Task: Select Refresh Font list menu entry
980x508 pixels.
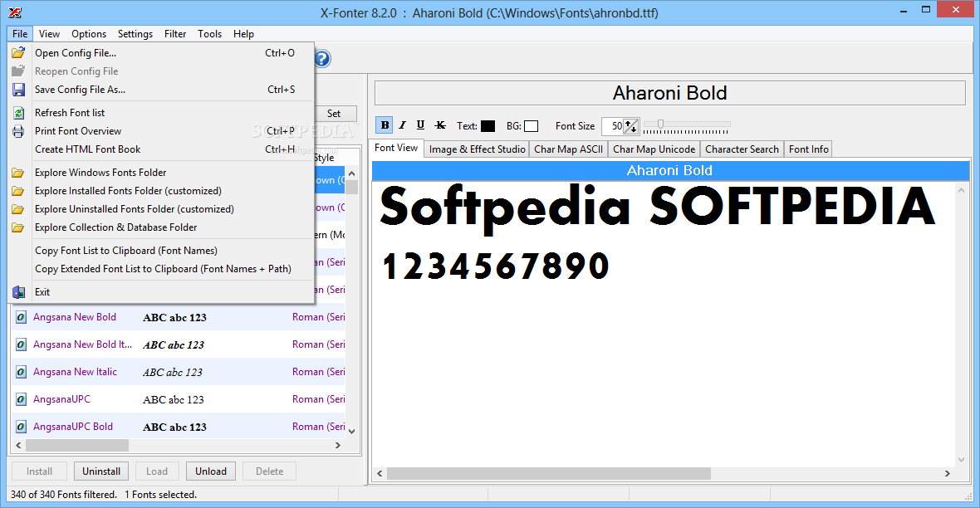Action: point(162,113)
